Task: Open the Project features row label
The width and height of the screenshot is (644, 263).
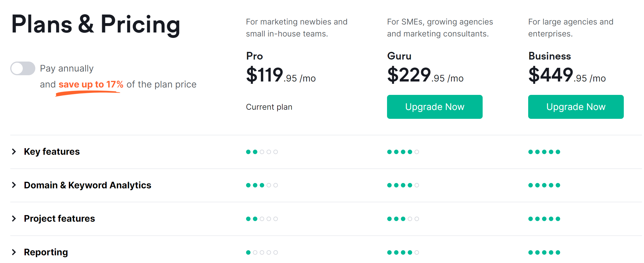Action: tap(59, 219)
